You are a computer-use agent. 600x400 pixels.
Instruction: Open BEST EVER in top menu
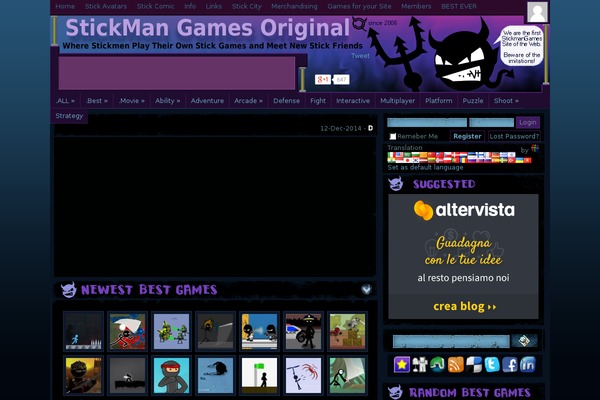[459, 7]
